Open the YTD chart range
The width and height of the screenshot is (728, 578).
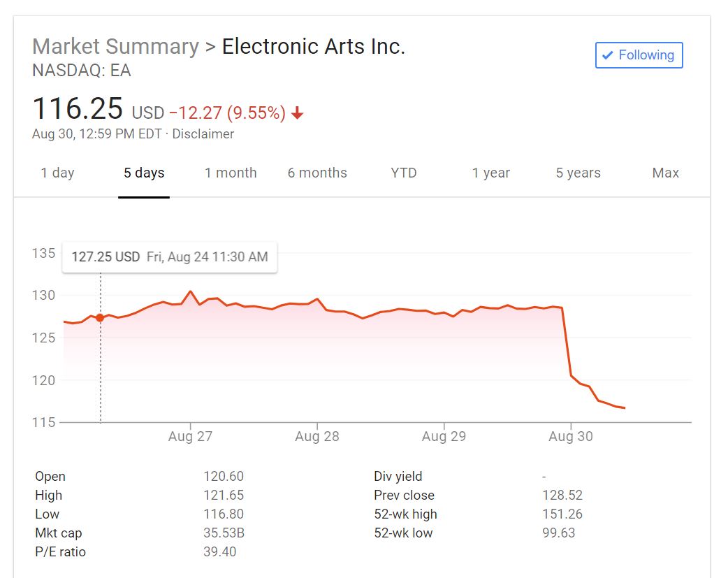click(x=404, y=173)
